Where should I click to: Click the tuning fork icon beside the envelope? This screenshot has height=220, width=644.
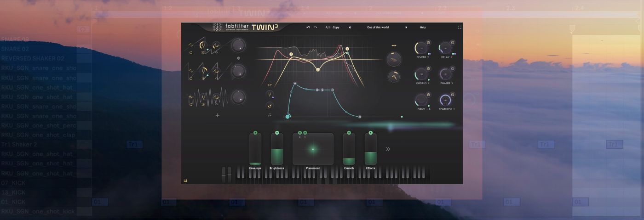pyautogui.click(x=270, y=94)
